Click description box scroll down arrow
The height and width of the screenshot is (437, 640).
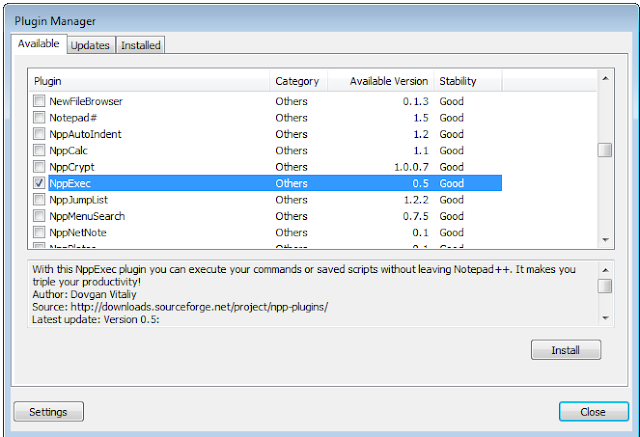coord(605,318)
